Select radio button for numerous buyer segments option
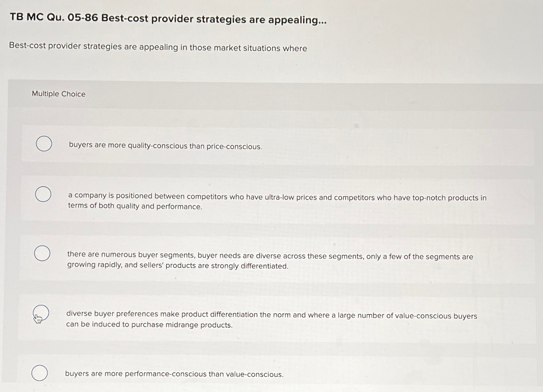543x392 pixels. tap(42, 253)
